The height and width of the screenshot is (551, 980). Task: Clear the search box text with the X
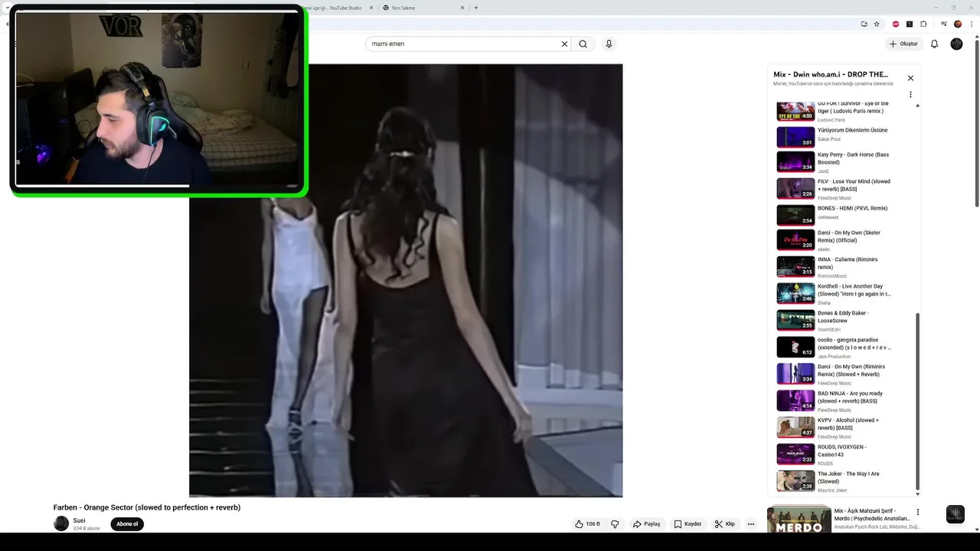pos(564,44)
